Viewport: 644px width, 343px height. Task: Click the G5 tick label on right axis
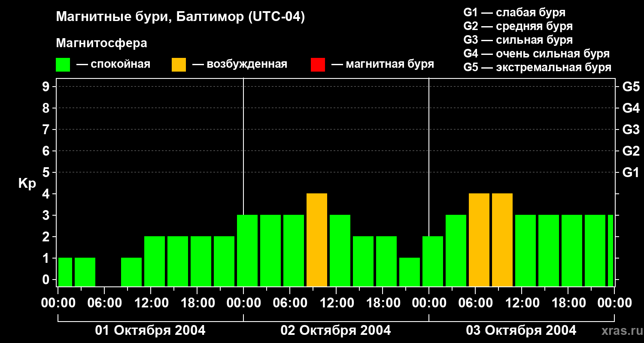coord(631,87)
